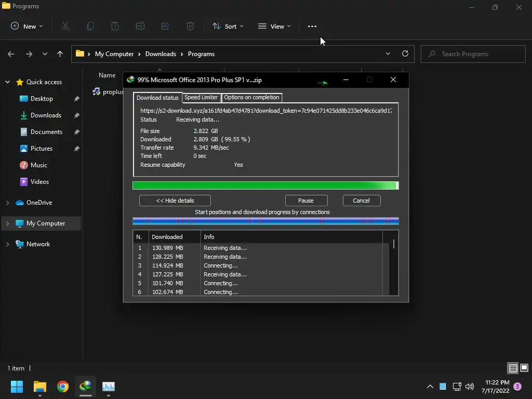Switch to large thumbnails view in status bar
Image resolution: width=532 pixels, height=399 pixels.
(524, 368)
